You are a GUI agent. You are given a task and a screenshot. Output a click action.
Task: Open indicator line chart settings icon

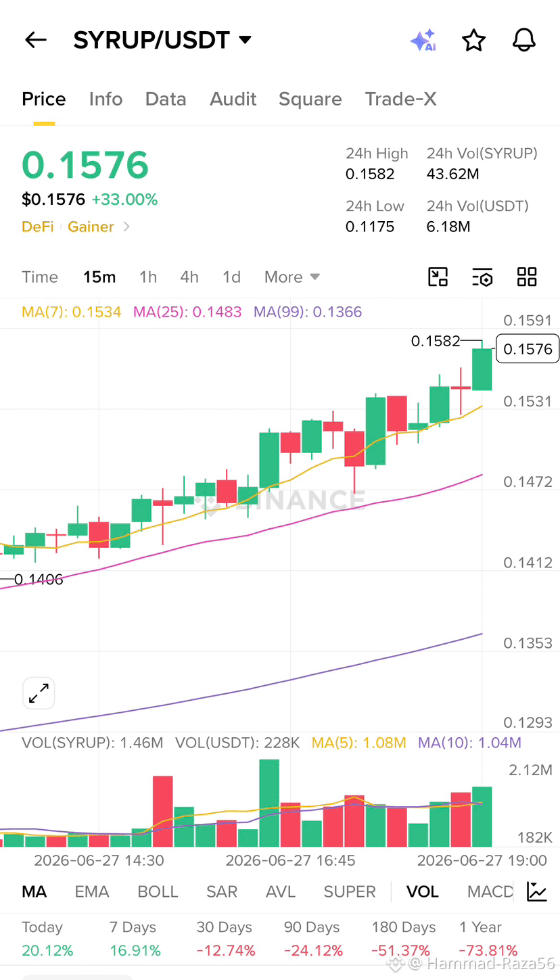click(537, 891)
